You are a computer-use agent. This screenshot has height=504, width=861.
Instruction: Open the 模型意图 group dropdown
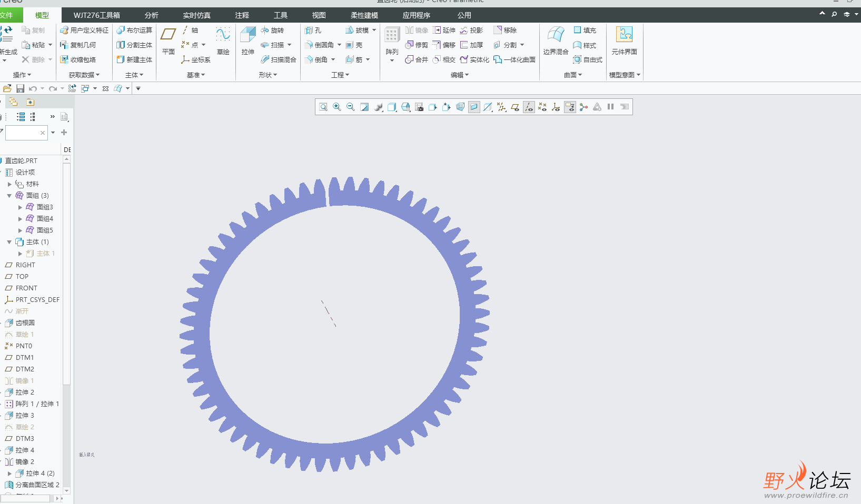[x=625, y=75]
